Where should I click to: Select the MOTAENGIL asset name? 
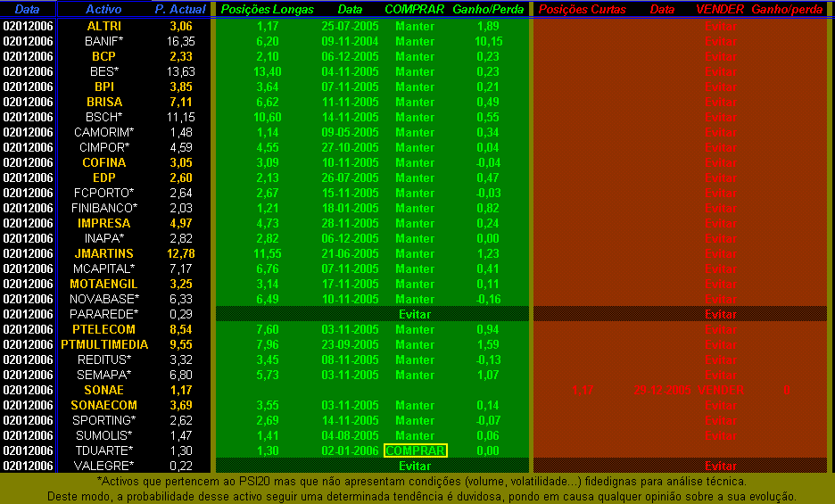103,285
